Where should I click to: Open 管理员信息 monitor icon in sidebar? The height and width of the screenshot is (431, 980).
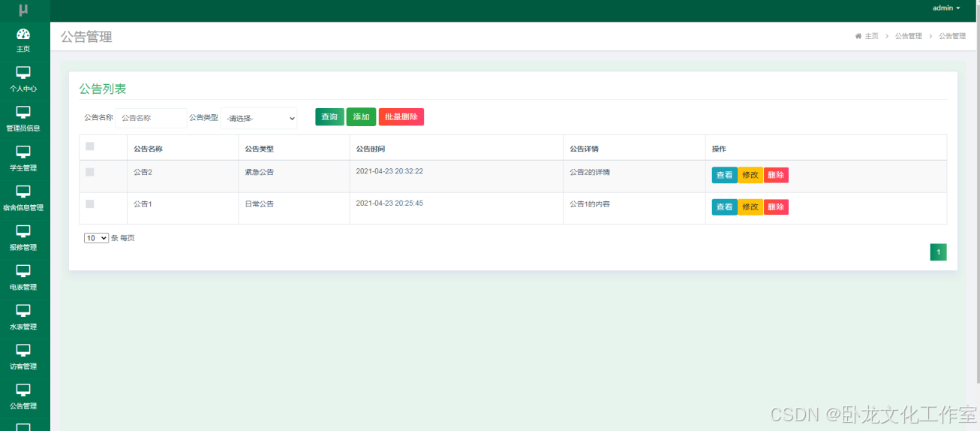tap(23, 113)
